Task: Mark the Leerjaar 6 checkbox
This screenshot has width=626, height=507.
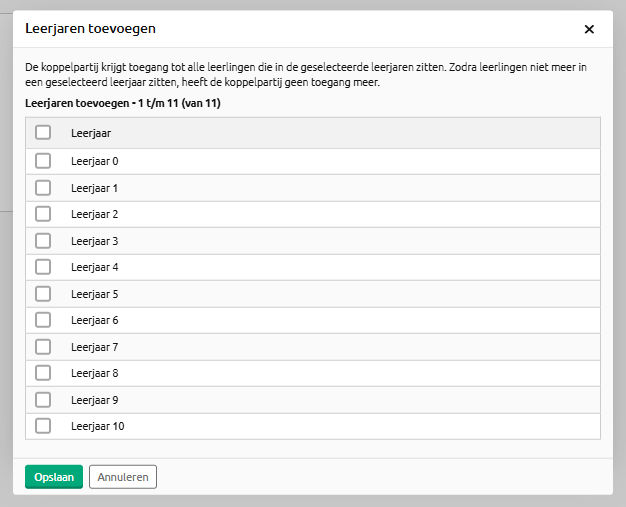Action: pyautogui.click(x=43, y=320)
